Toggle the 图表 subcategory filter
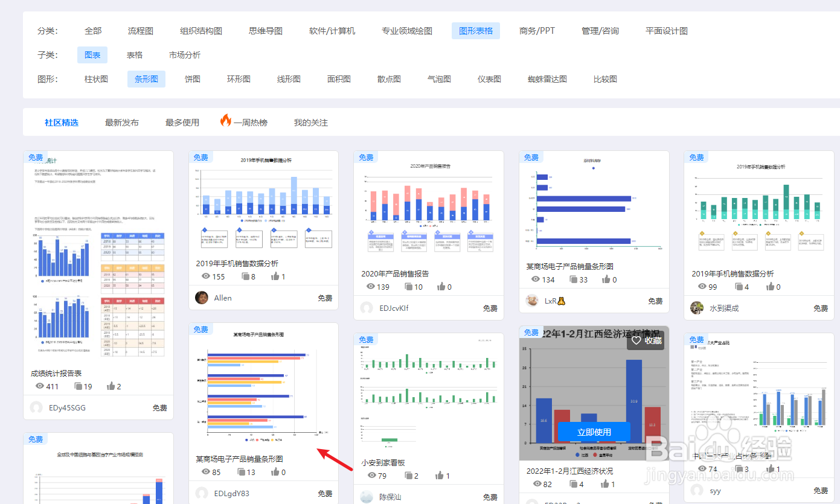The height and width of the screenshot is (504, 840). point(92,54)
